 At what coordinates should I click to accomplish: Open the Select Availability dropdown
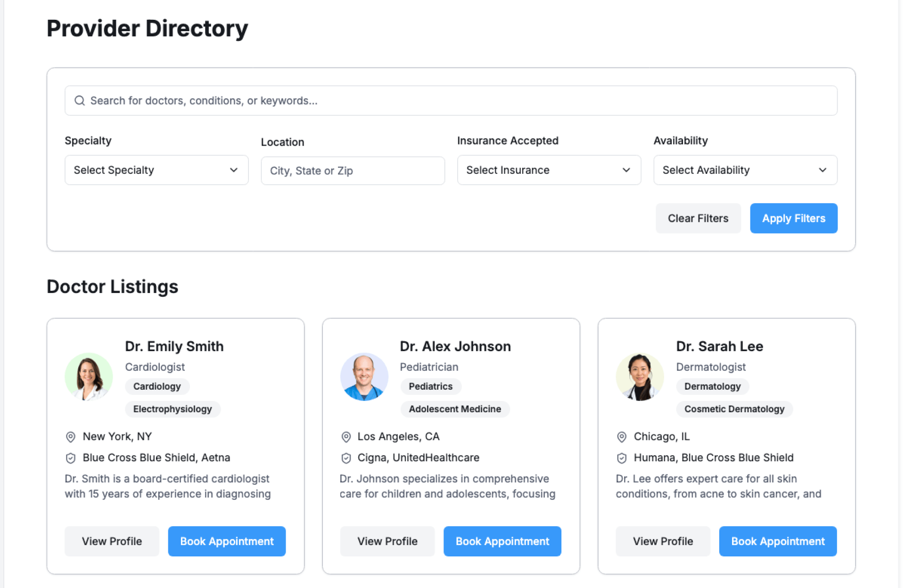745,170
